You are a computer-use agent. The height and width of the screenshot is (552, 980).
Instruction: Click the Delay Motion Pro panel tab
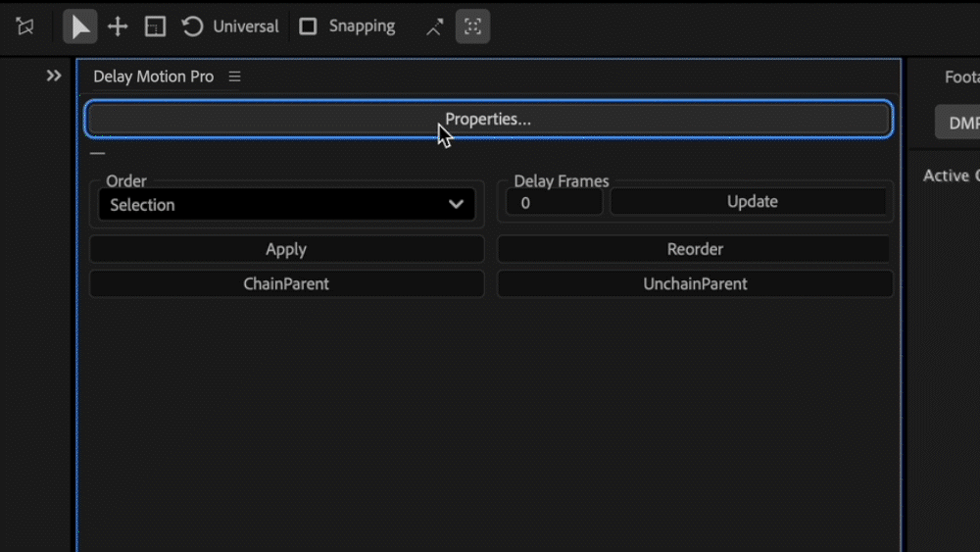point(153,76)
